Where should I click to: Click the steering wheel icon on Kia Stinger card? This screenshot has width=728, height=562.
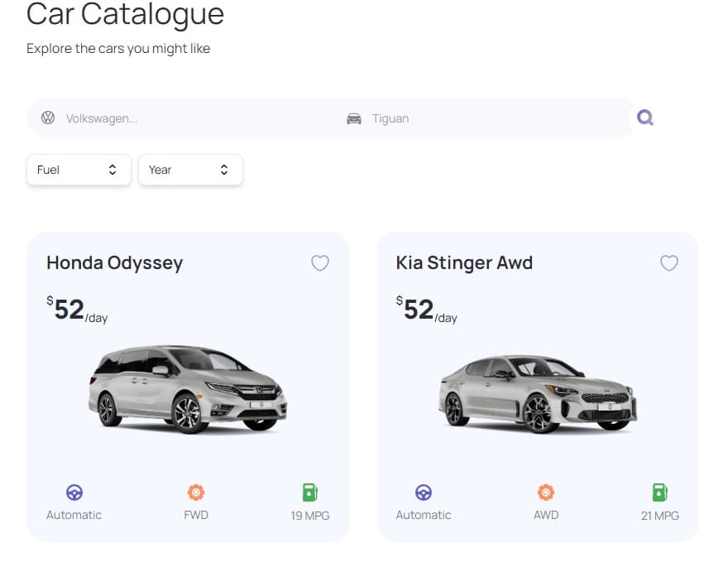tap(424, 492)
